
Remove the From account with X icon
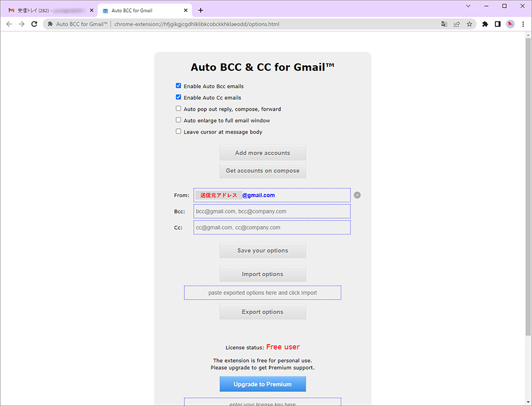pyautogui.click(x=357, y=195)
